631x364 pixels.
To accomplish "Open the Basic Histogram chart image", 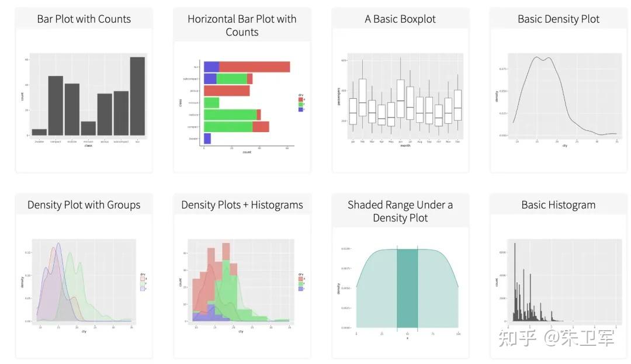I will coord(559,286).
